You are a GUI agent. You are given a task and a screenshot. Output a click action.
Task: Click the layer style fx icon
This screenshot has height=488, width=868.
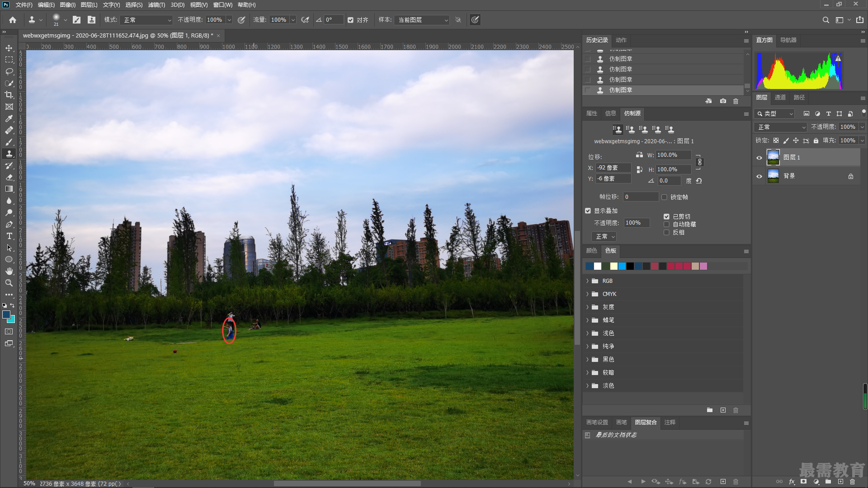[792, 482]
